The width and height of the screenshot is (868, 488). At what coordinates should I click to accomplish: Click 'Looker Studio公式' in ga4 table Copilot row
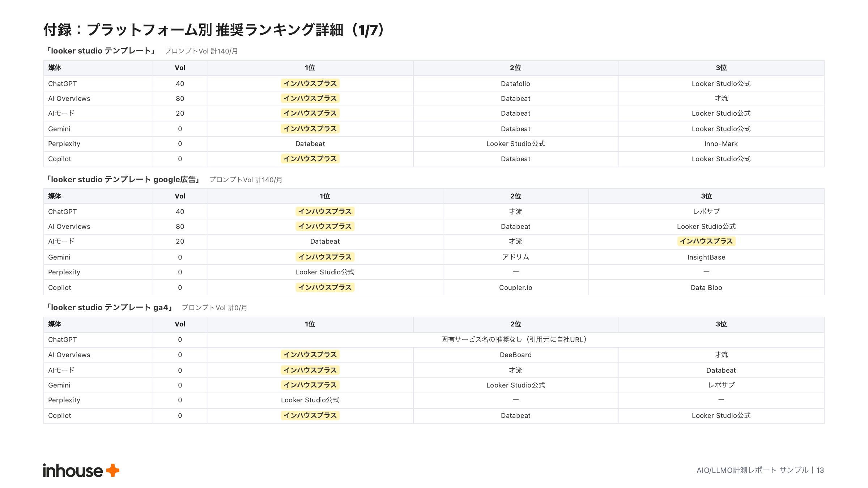pos(721,416)
